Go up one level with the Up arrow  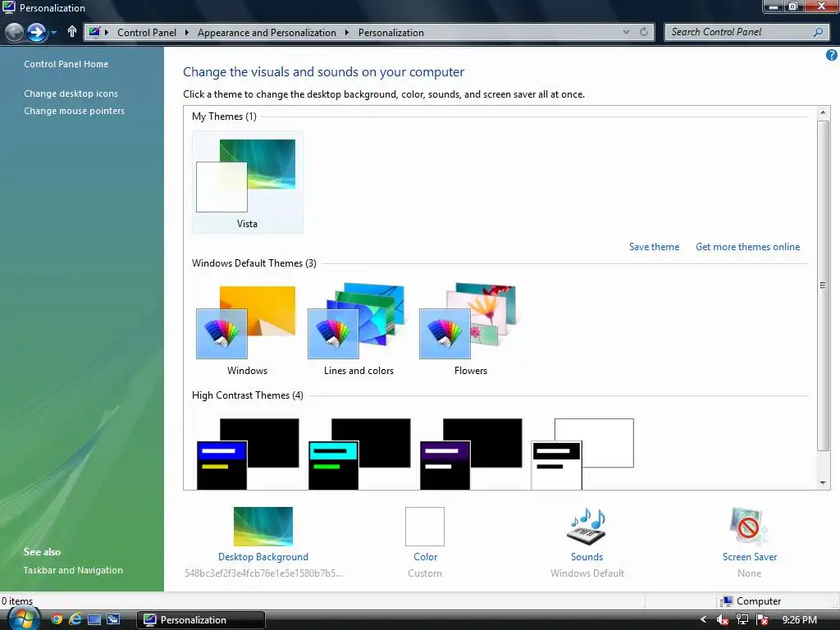[72, 32]
